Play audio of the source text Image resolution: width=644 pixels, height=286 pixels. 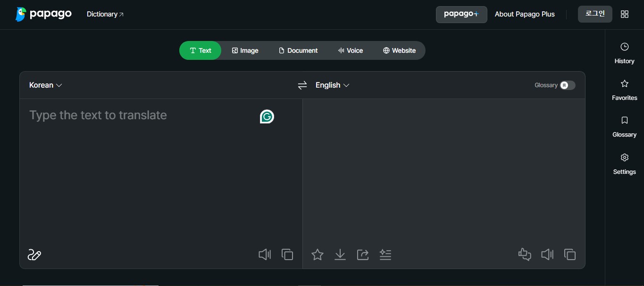coord(265,255)
